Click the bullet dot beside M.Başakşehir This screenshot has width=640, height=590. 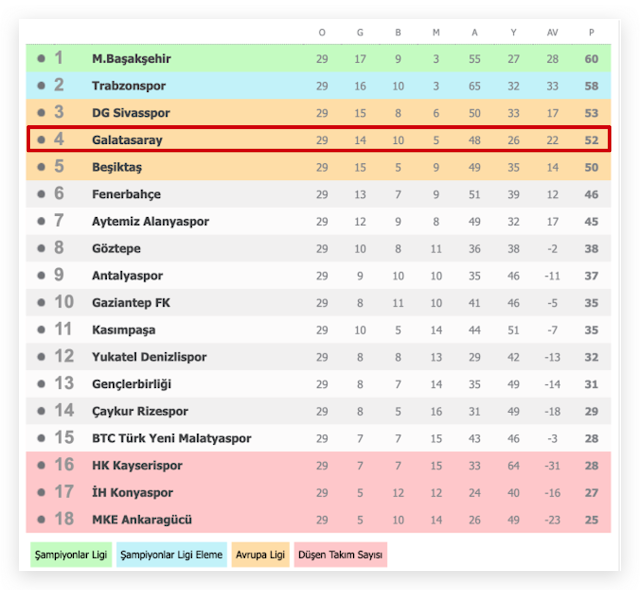point(41,59)
